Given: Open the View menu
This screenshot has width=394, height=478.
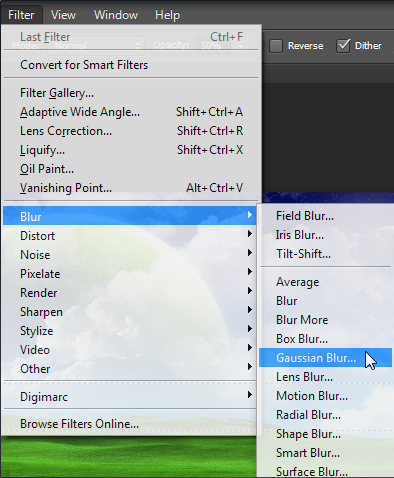Looking at the screenshot, I should pos(63,15).
